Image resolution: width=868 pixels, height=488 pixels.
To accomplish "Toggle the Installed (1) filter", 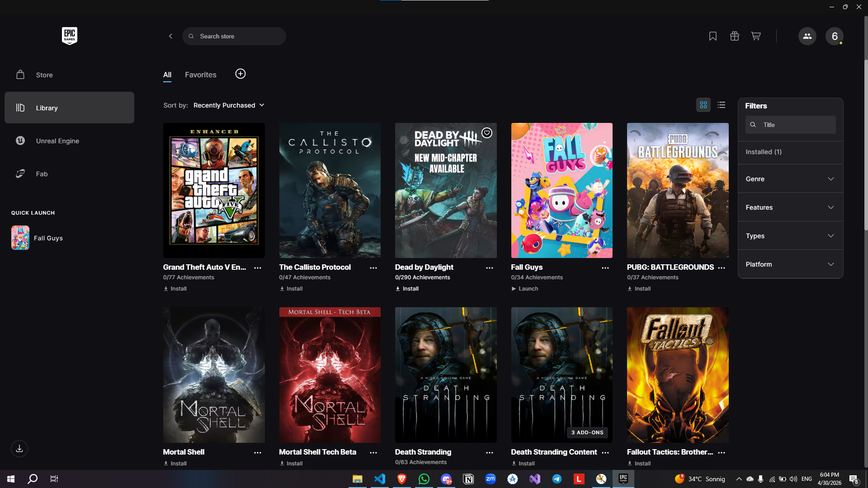I will [791, 152].
